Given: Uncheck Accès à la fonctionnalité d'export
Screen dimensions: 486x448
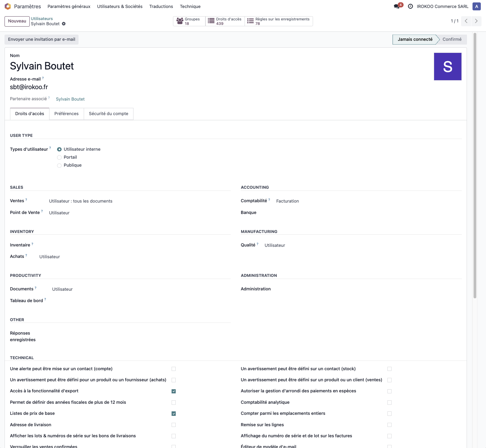Looking at the screenshot, I should [x=174, y=391].
